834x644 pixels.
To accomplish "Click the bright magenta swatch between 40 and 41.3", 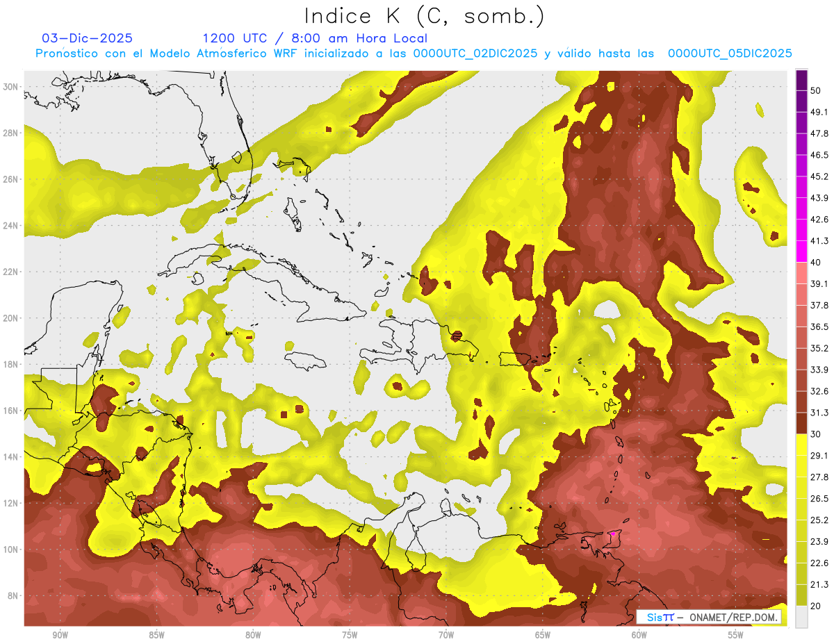I will 801,251.
